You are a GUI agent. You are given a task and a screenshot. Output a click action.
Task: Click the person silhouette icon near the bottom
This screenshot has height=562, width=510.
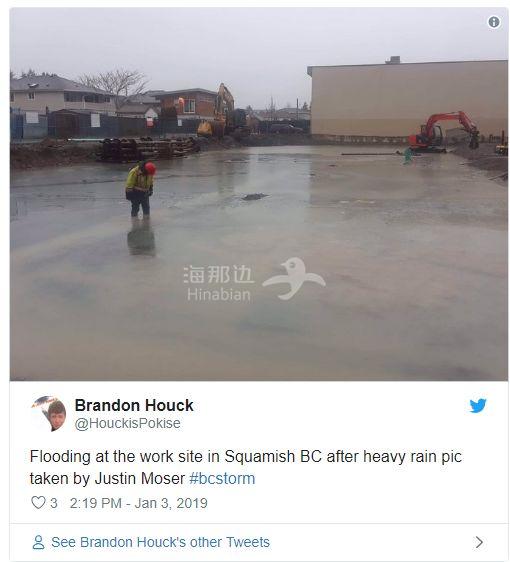click(x=38, y=542)
